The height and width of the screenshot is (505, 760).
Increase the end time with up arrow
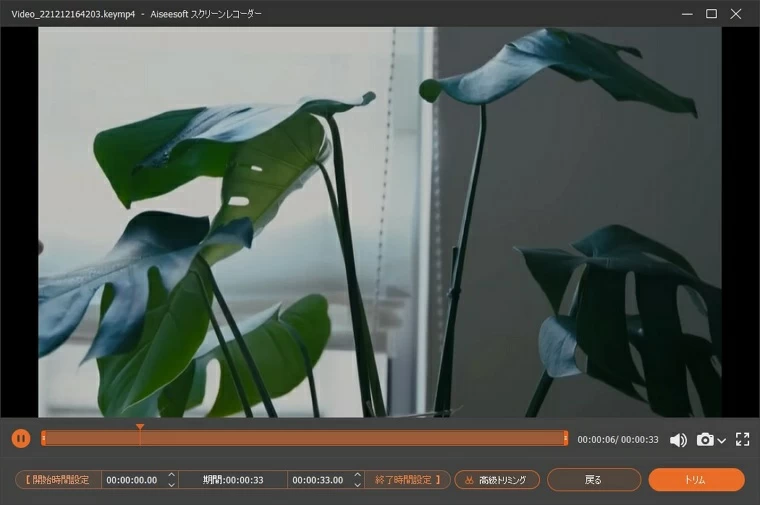point(357,475)
